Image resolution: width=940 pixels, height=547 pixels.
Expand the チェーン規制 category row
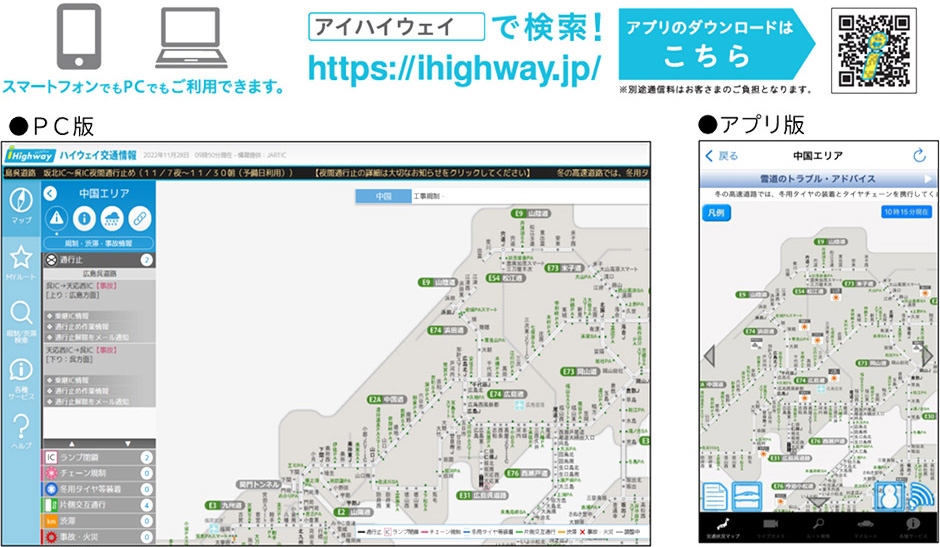[99, 473]
